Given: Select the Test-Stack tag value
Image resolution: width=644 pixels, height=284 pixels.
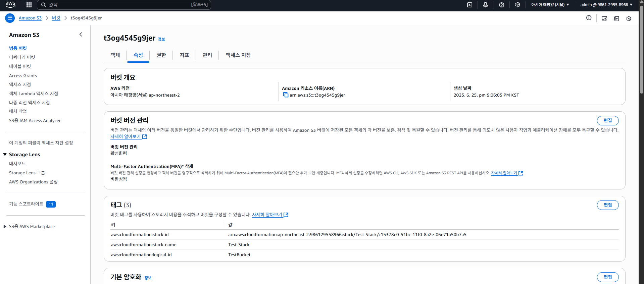Looking at the screenshot, I should click(x=239, y=245).
